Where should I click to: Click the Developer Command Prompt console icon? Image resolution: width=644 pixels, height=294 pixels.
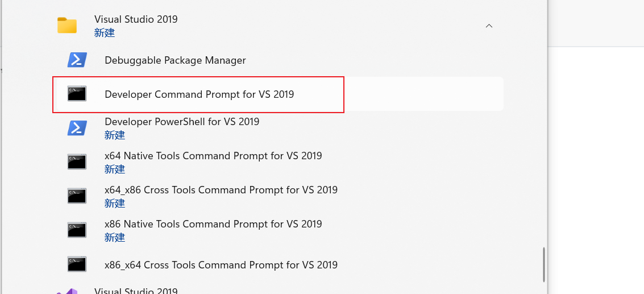click(x=77, y=94)
